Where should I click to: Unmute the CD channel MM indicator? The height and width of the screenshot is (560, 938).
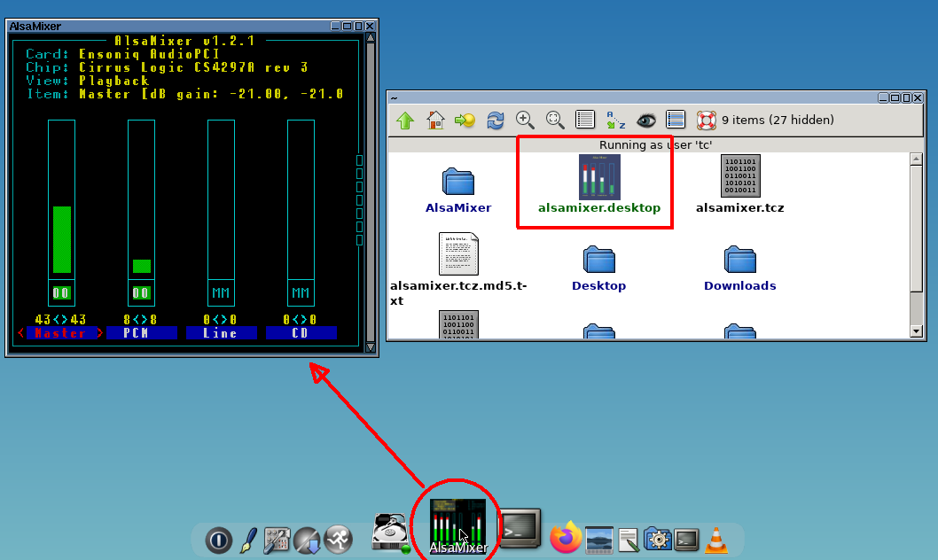coord(301,293)
